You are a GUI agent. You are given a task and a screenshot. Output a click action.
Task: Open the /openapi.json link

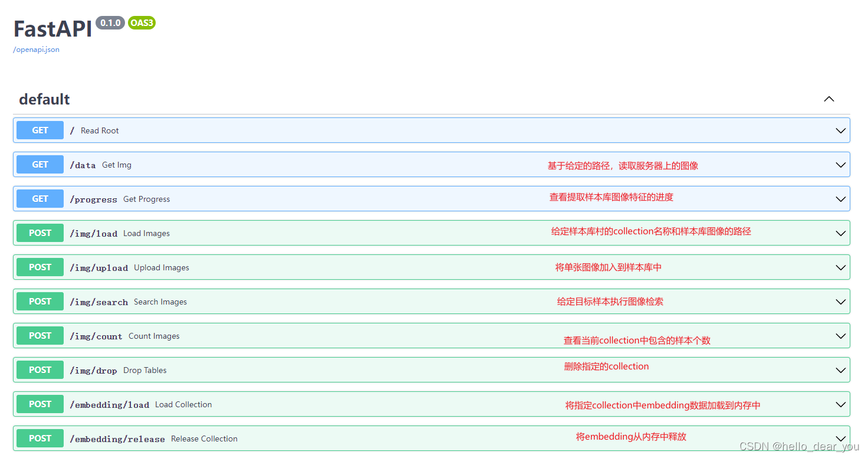[36, 50]
